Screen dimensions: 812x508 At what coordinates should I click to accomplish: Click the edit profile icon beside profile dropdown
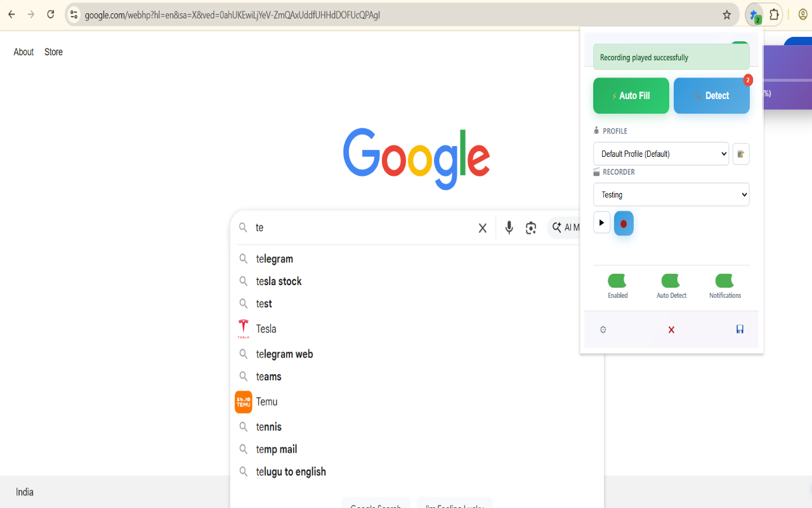(741, 154)
